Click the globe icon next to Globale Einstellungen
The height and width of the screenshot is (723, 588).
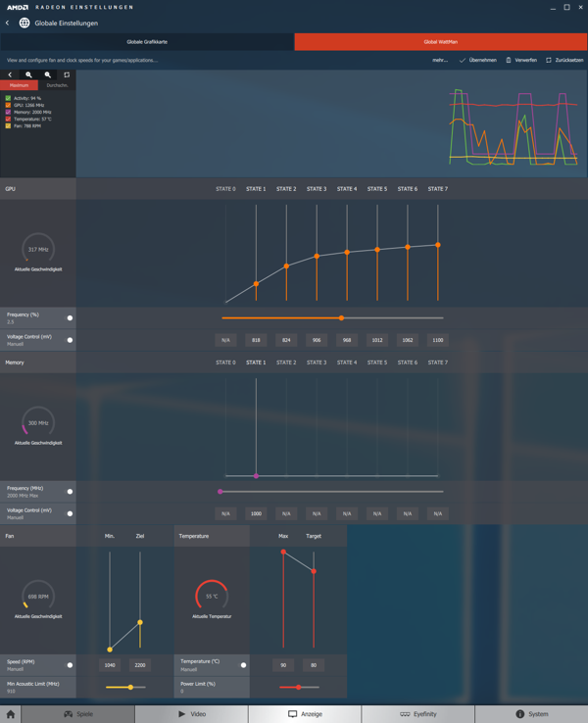coord(24,23)
